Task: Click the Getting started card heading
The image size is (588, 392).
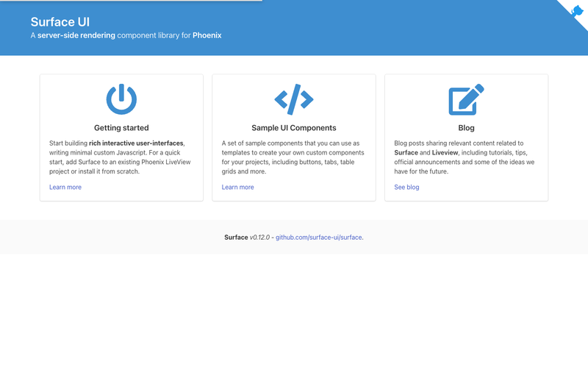Action: point(121,128)
